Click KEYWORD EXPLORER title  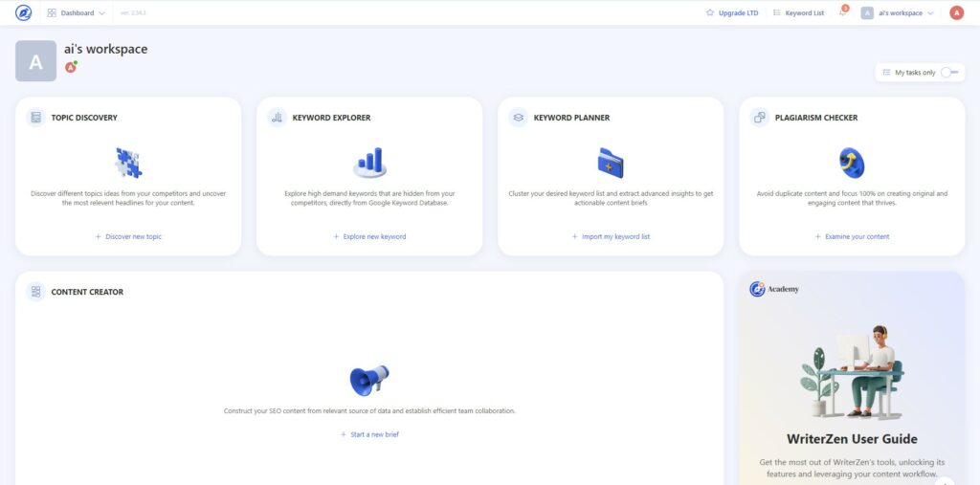point(331,118)
